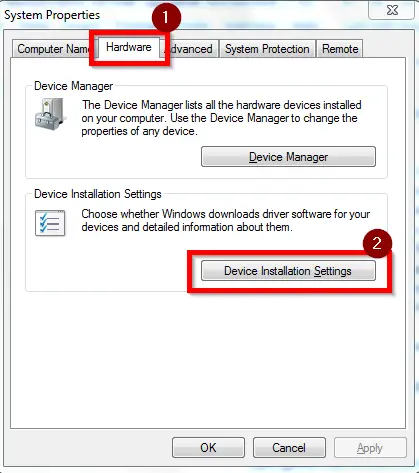Click the Device Manager group heading
This screenshot has height=473, width=419.
click(74, 86)
